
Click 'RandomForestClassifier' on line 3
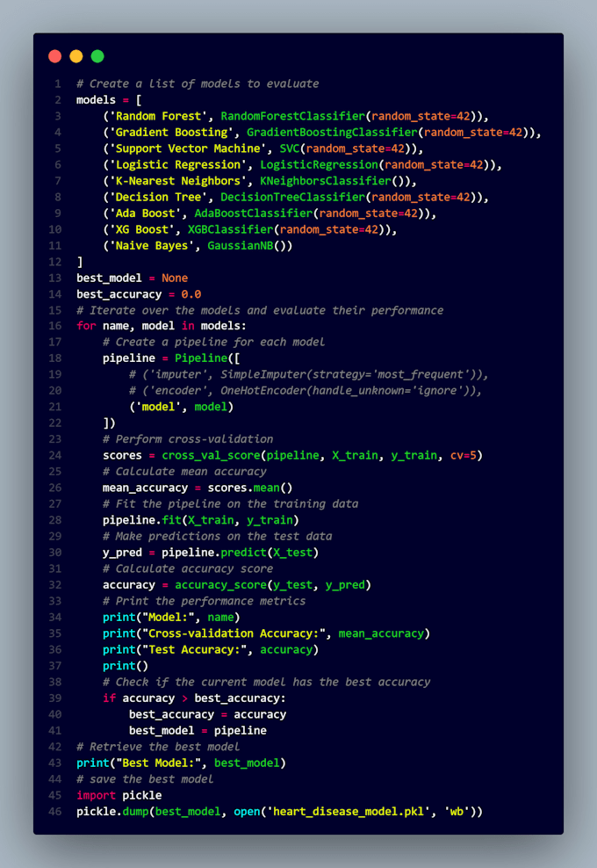click(292, 116)
